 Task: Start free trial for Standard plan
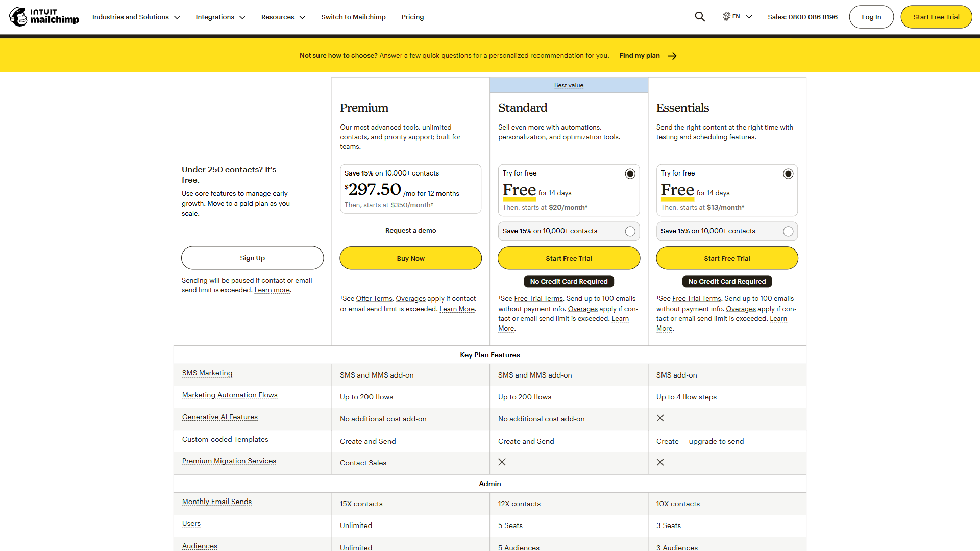click(x=569, y=258)
